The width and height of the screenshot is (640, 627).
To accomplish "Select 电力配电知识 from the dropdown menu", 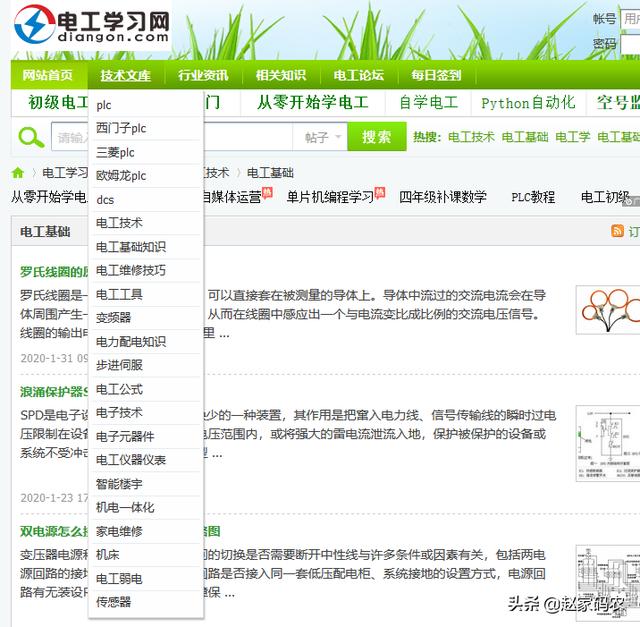I will coord(146,342).
